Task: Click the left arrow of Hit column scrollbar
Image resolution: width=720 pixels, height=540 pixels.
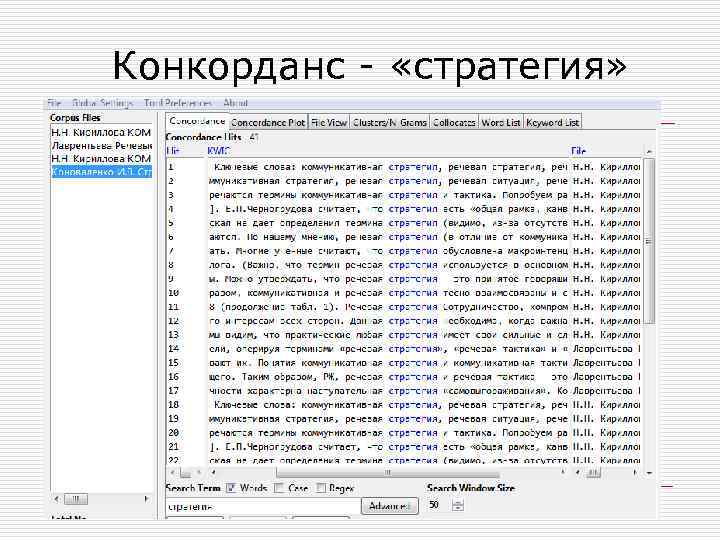Action: click(x=173, y=472)
